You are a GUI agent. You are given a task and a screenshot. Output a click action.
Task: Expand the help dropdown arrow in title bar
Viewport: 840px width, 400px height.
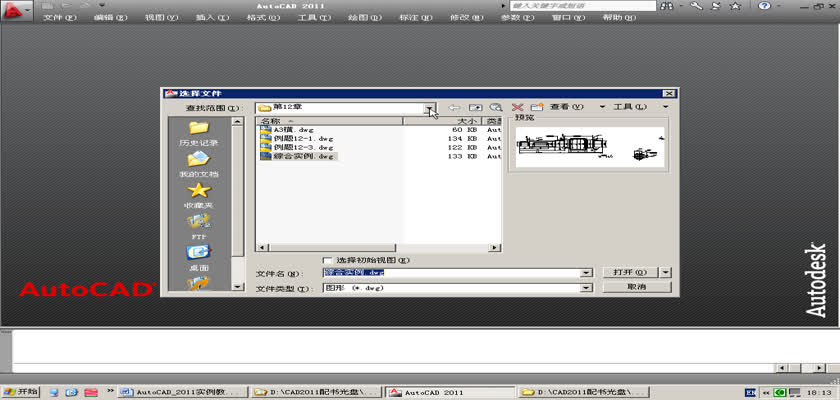click(778, 6)
